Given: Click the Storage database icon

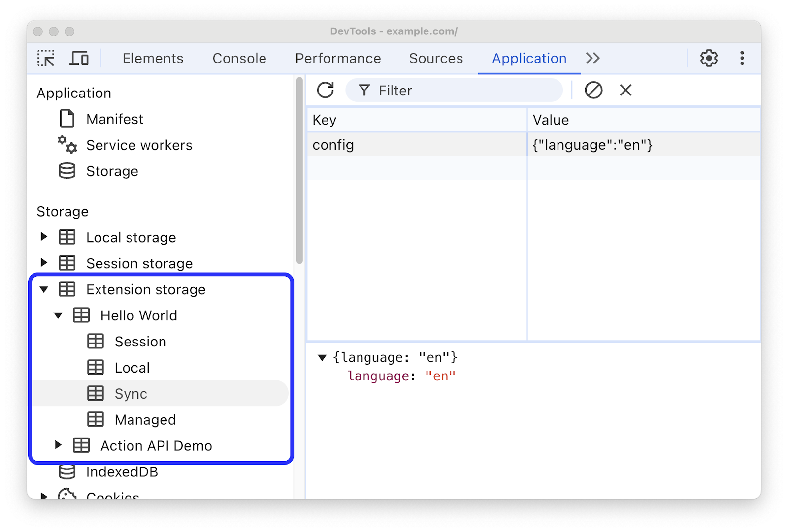Looking at the screenshot, I should pyautogui.click(x=66, y=171).
